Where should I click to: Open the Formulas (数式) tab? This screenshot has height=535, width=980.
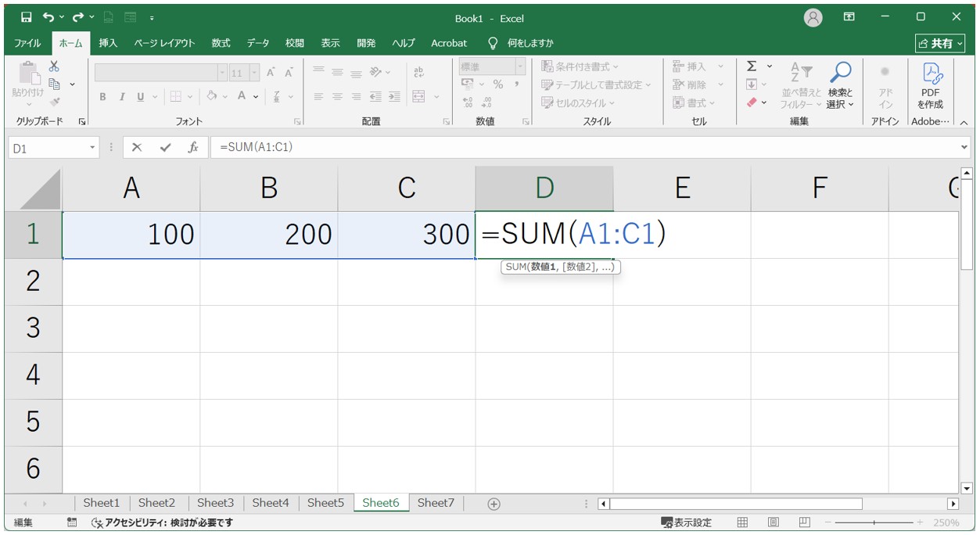coord(221,43)
